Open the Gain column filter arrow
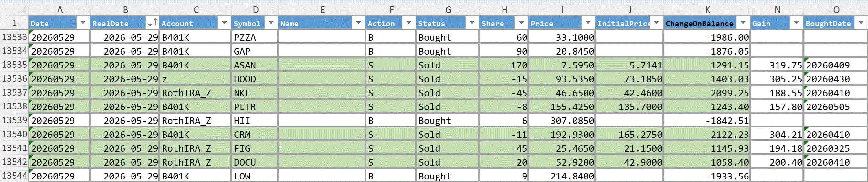This screenshot has width=868, height=182. click(796, 23)
